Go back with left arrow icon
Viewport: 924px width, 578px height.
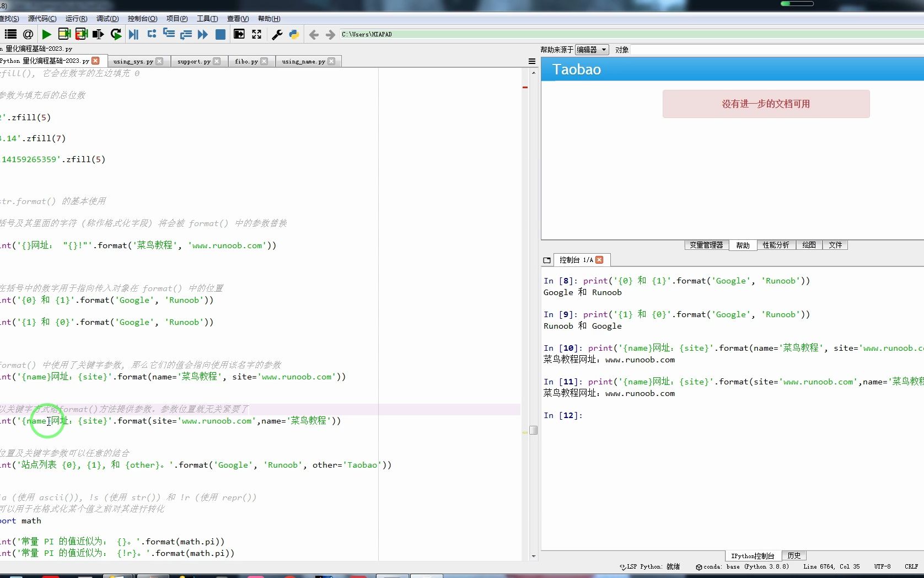314,35
